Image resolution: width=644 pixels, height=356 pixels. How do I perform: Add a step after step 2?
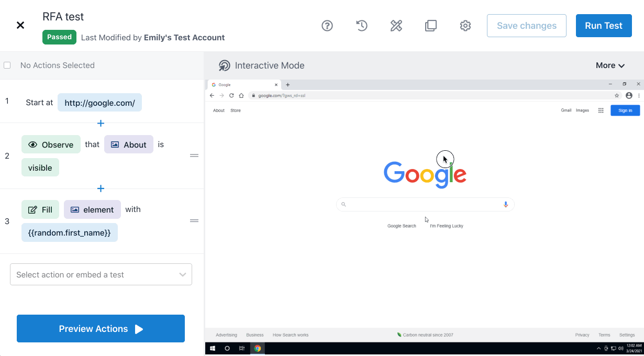tap(101, 188)
